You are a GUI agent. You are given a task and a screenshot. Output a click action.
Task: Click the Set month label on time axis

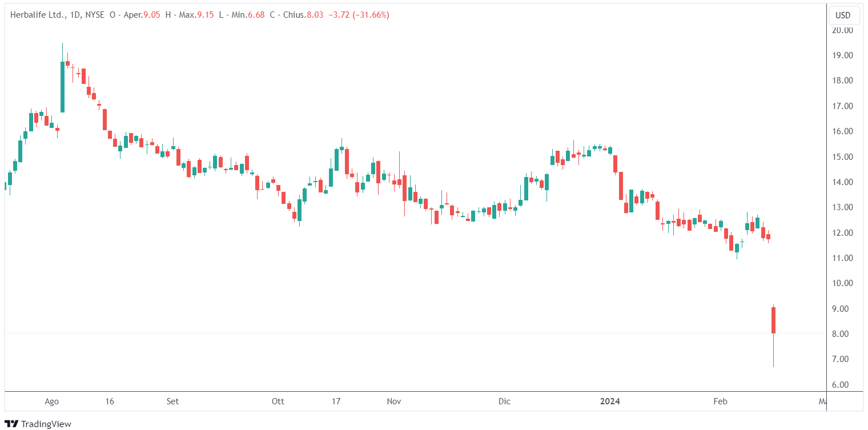pos(172,401)
